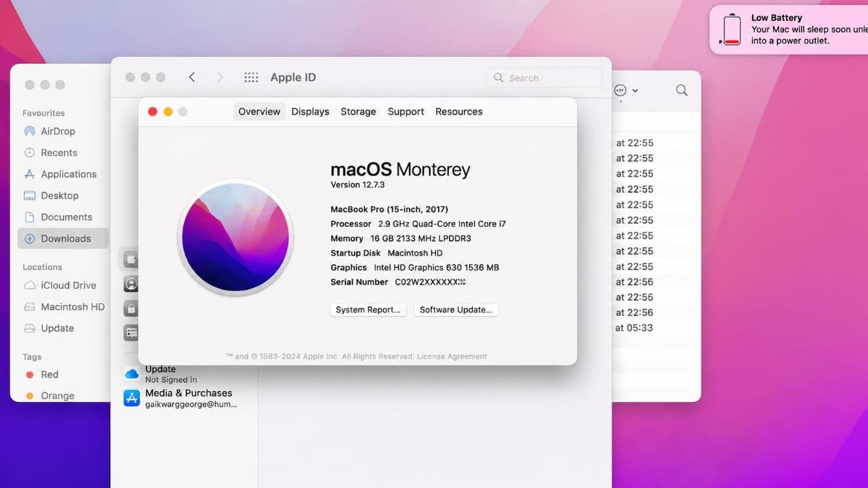Click the Startup Disk Macintosh HD value
Viewport: 868px width, 488px height.
coord(415,253)
